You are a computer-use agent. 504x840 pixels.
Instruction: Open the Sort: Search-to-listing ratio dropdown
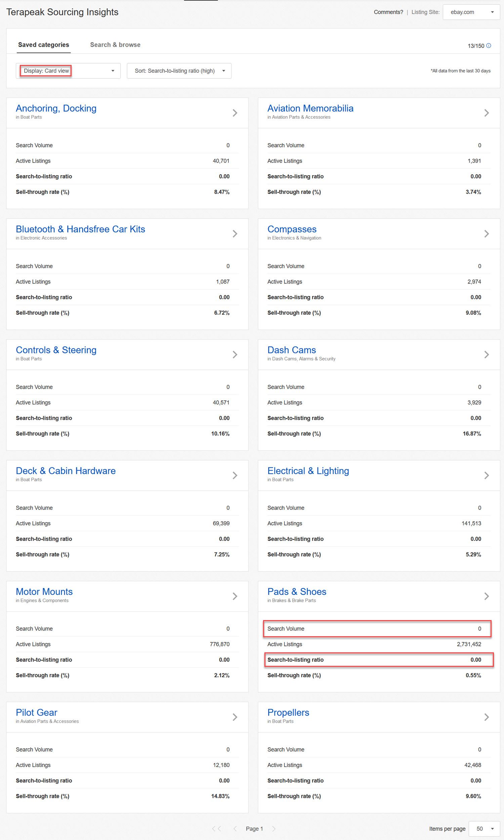(x=179, y=71)
